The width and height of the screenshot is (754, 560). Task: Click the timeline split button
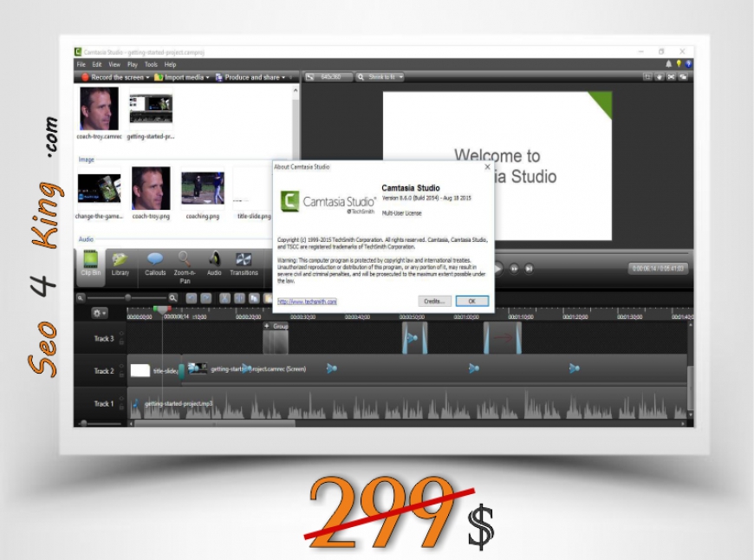click(239, 298)
